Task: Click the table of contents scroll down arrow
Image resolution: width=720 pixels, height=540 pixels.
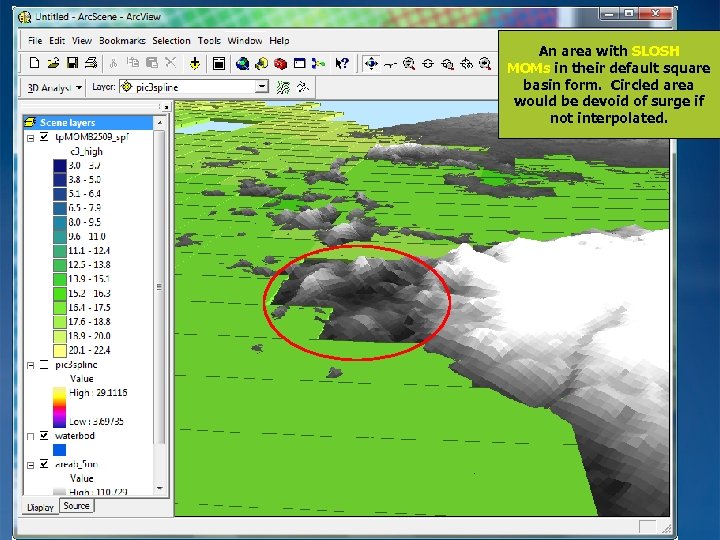Action: click(x=159, y=489)
